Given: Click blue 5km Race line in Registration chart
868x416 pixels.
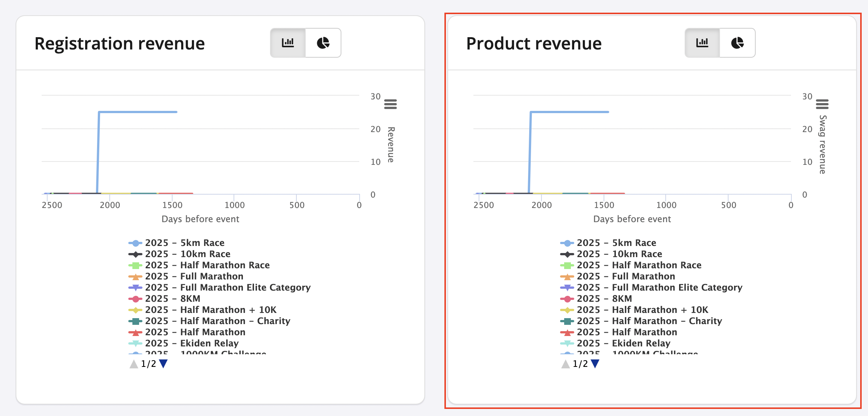Looking at the screenshot, I should tap(138, 112).
